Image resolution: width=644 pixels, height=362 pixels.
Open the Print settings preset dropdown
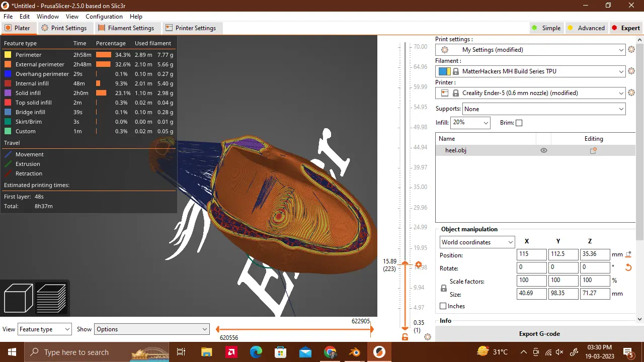(x=530, y=50)
